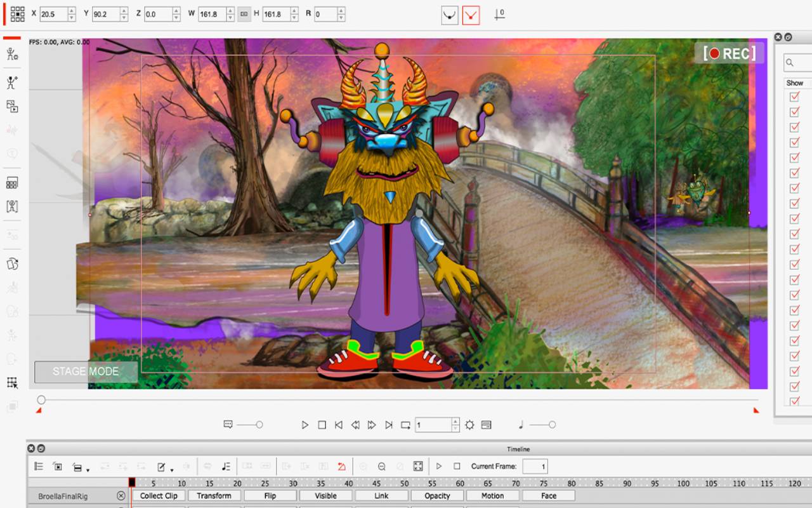Click the STAGE MODE button
The height and width of the screenshot is (508, 812).
pos(86,371)
